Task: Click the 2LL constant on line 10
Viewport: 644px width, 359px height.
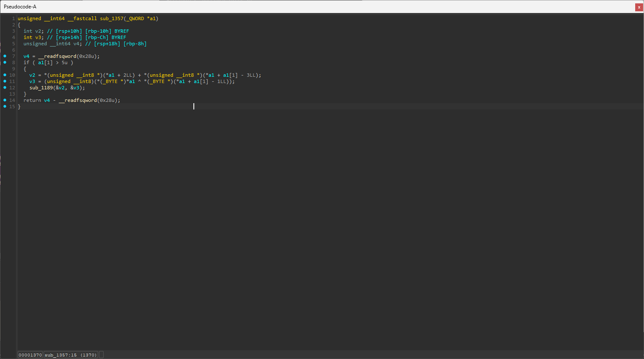Action: click(x=128, y=75)
